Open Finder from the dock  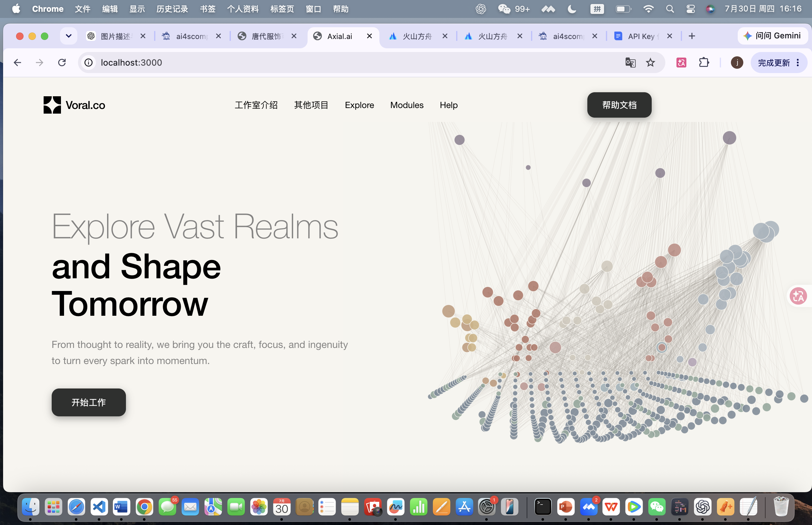tap(30, 507)
